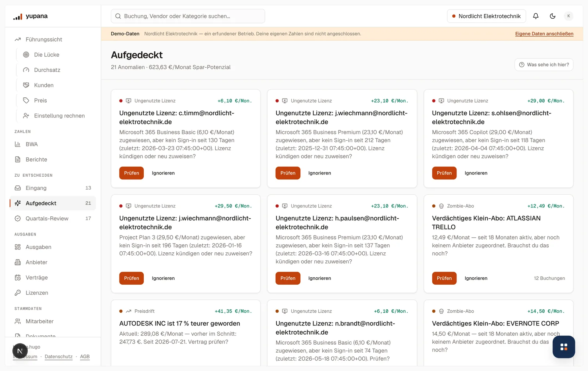This screenshot has width=588, height=371.
Task: Click the Lizenzen key icon
Action: coord(18,293)
